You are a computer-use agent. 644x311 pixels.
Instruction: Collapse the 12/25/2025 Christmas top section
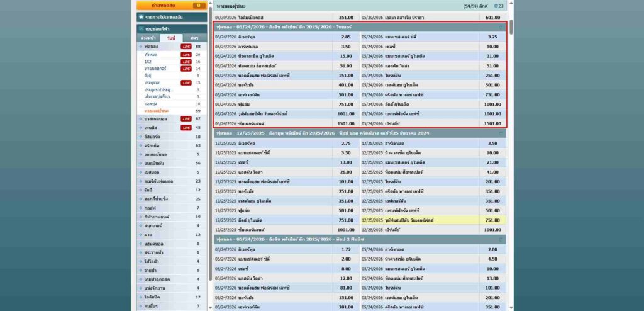[501, 134]
